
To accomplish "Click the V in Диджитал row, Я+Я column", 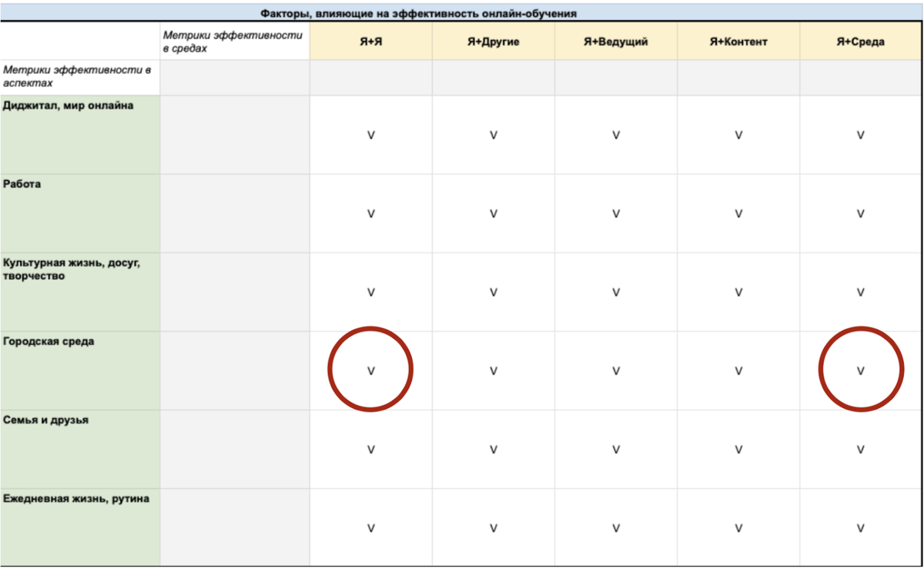I will (x=371, y=136).
